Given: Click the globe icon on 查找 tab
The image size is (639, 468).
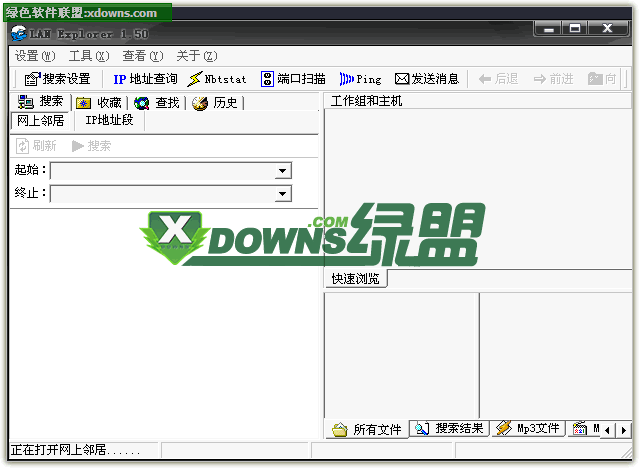Looking at the screenshot, I should click(x=141, y=103).
